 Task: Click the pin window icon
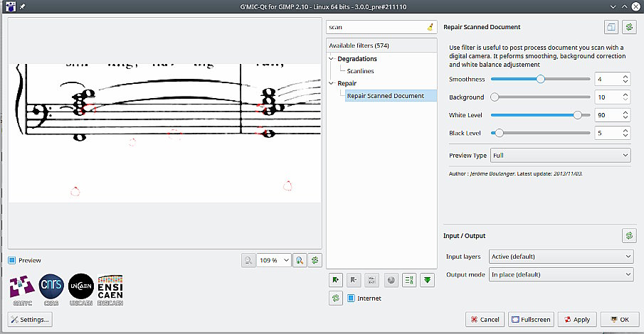(23, 6)
